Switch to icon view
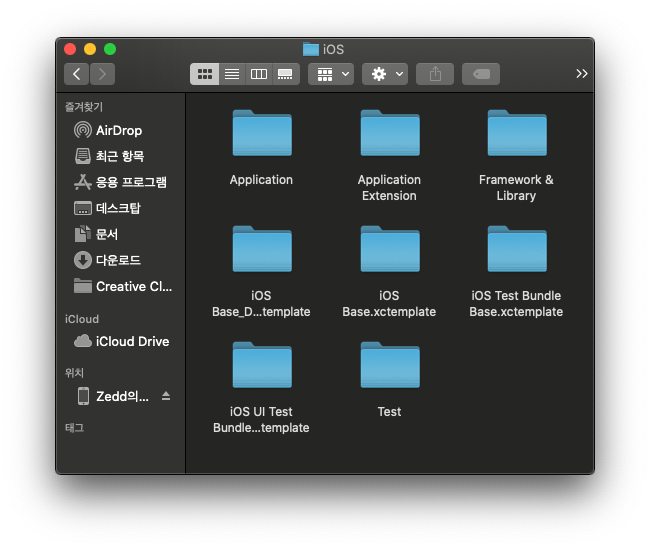650x548 pixels. 205,74
